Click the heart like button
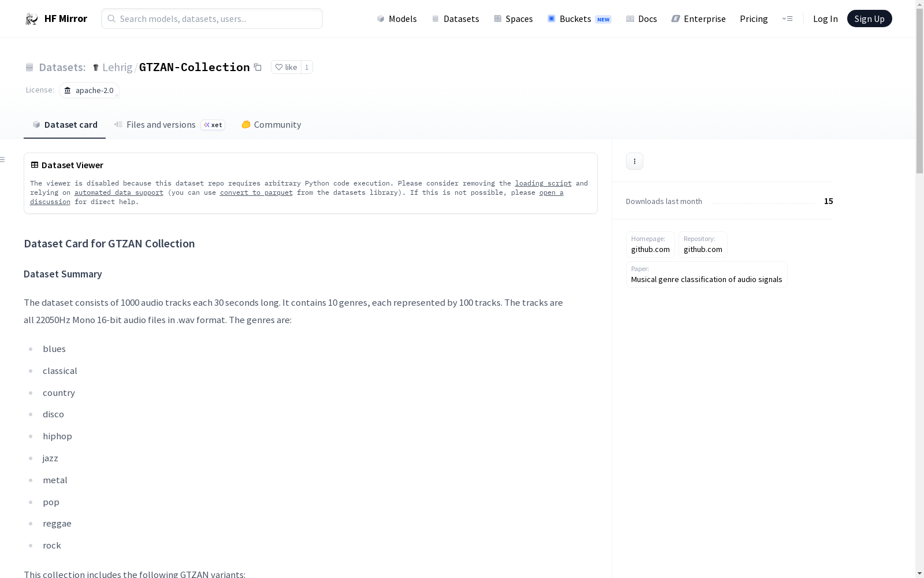Screen dimensions: 924x578 pyautogui.click(x=286, y=68)
